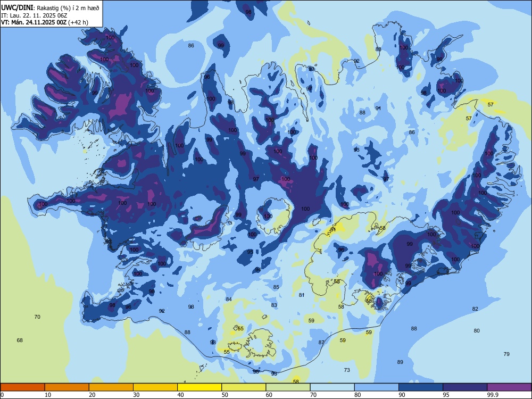The height and width of the screenshot is (399, 532).
Task: Click the '82' humidity value on map
Action: point(475,309)
